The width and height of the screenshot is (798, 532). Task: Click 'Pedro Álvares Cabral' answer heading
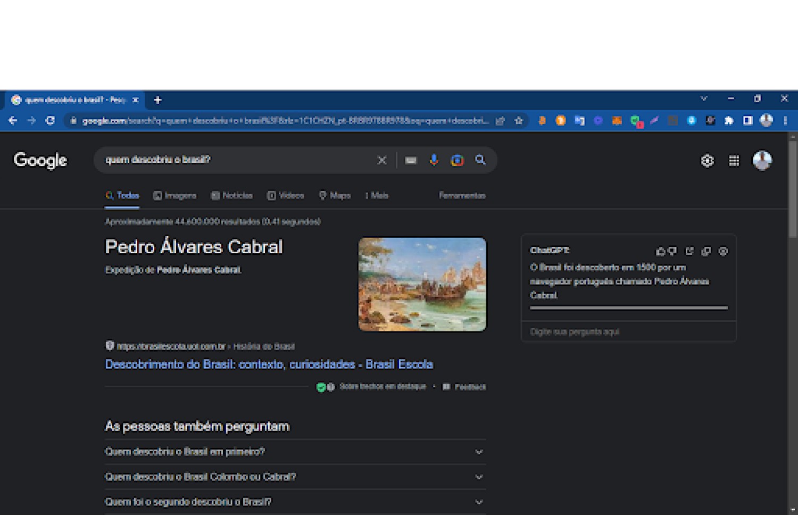click(x=194, y=247)
